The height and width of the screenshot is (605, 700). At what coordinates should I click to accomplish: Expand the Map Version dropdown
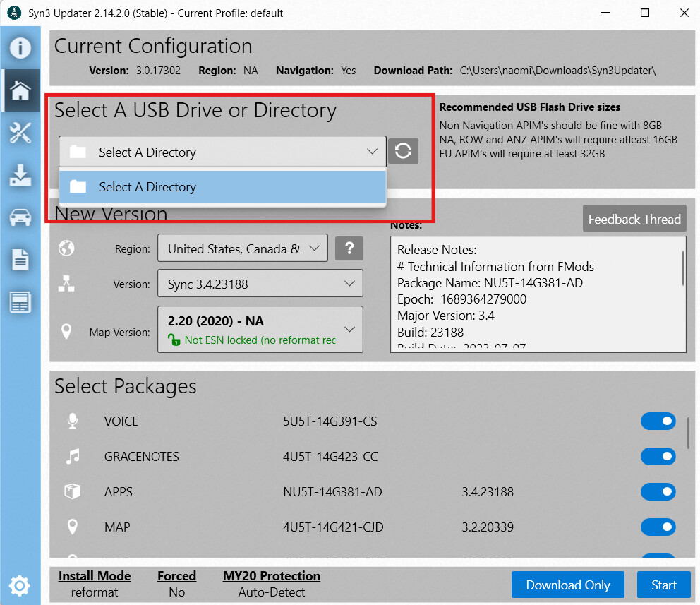260,330
